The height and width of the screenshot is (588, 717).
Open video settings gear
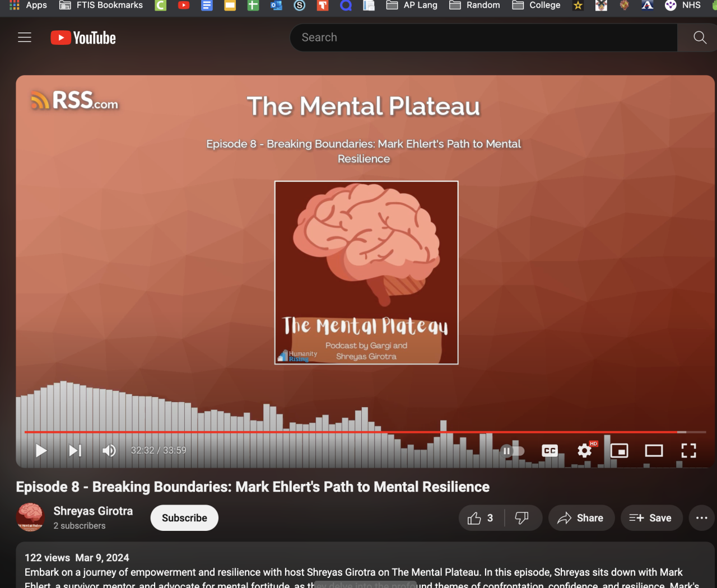(x=585, y=451)
